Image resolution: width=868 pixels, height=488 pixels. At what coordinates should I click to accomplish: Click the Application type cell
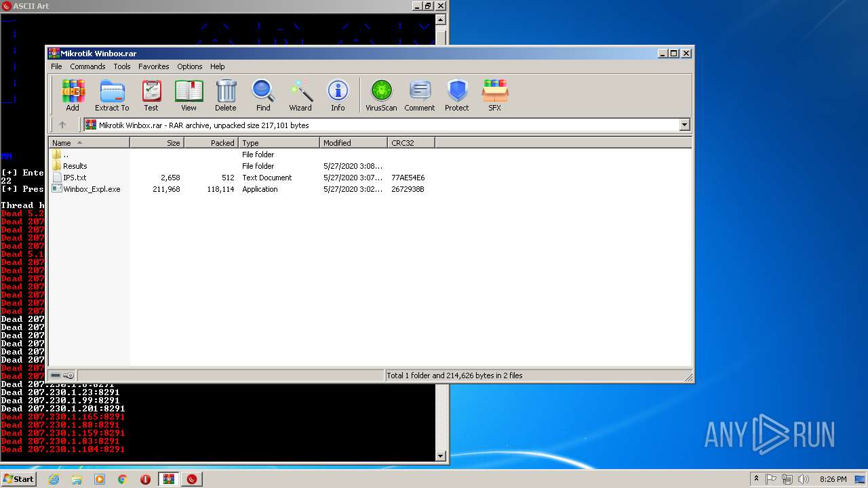tap(260, 189)
